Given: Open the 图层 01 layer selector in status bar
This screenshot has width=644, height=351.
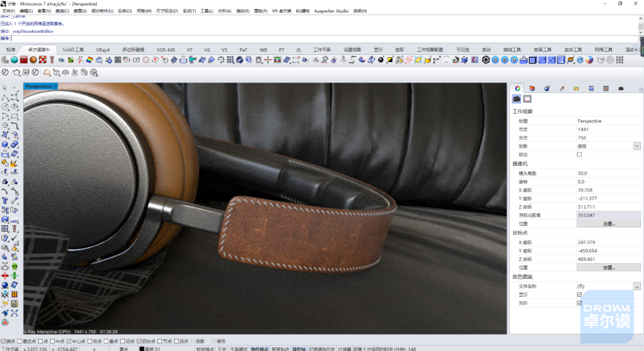Looking at the screenshot, I should pos(153,349).
